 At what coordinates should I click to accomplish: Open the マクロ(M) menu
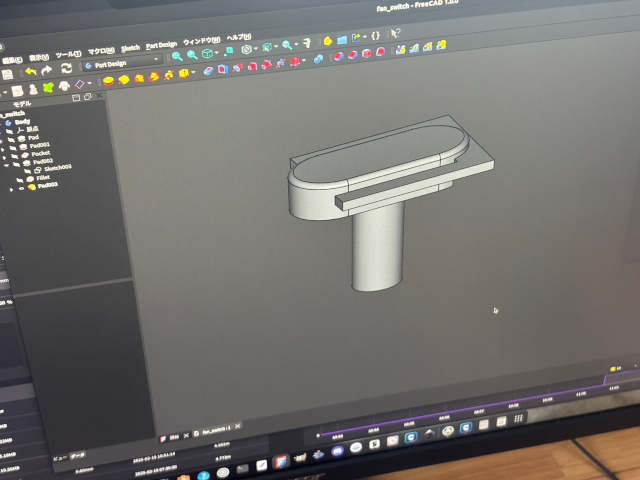[x=101, y=51]
